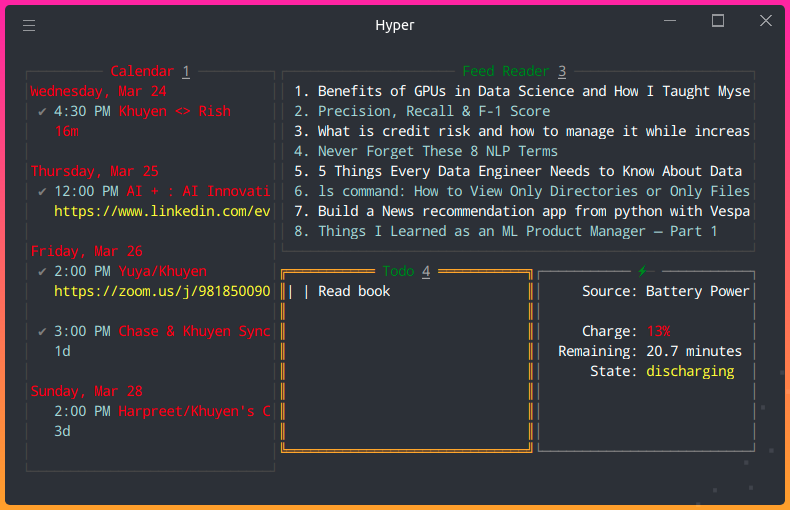Focus the Calendar 1 panel title

[150, 71]
